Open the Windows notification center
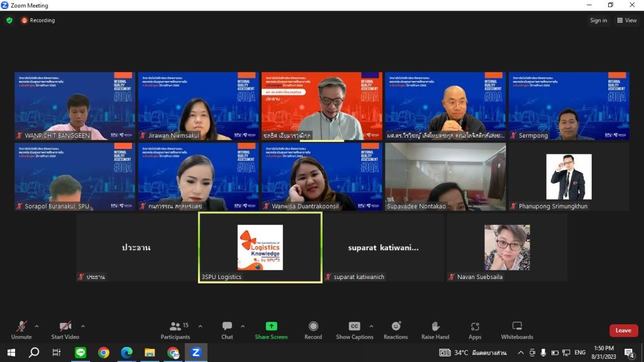Screen dimensions: 644x362 click(x=629, y=353)
